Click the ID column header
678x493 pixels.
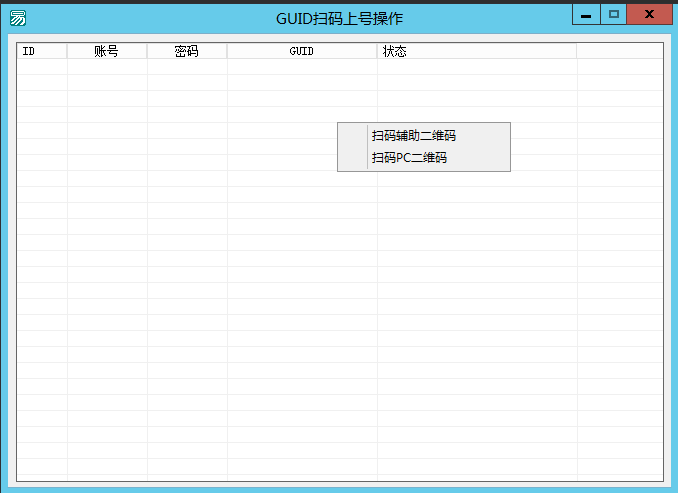[x=42, y=51]
